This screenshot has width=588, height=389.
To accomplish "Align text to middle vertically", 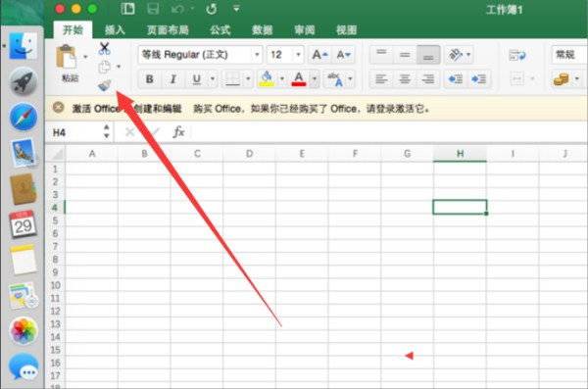I will tap(405, 55).
